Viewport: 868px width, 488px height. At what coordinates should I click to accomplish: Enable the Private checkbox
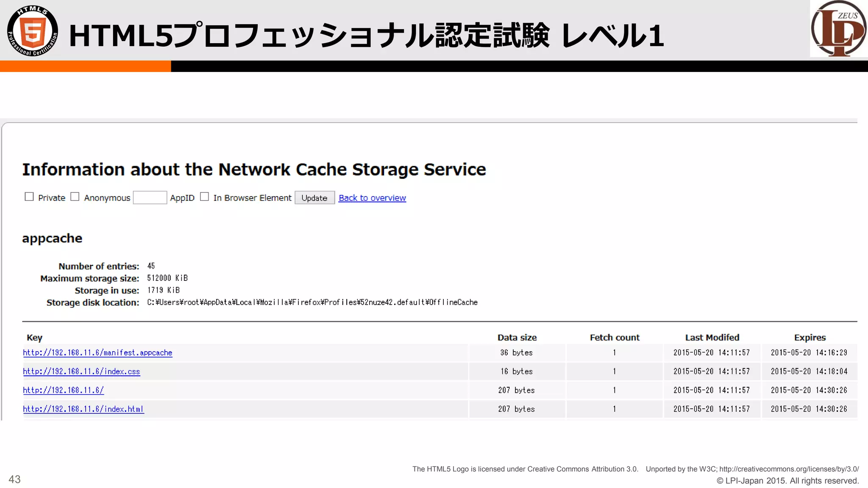(29, 197)
